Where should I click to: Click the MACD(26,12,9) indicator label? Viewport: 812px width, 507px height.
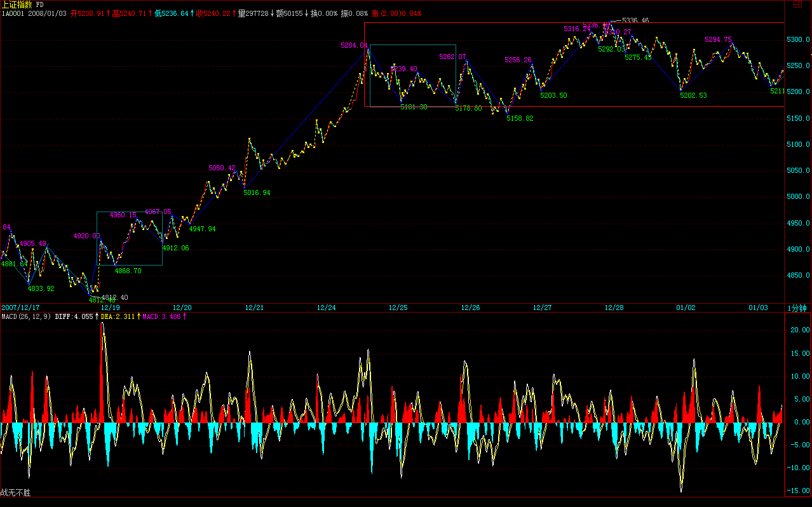(x=25, y=316)
